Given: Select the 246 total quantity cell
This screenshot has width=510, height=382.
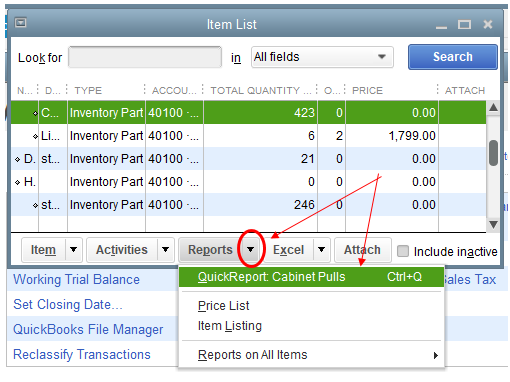Looking at the screenshot, I should [x=261, y=205].
